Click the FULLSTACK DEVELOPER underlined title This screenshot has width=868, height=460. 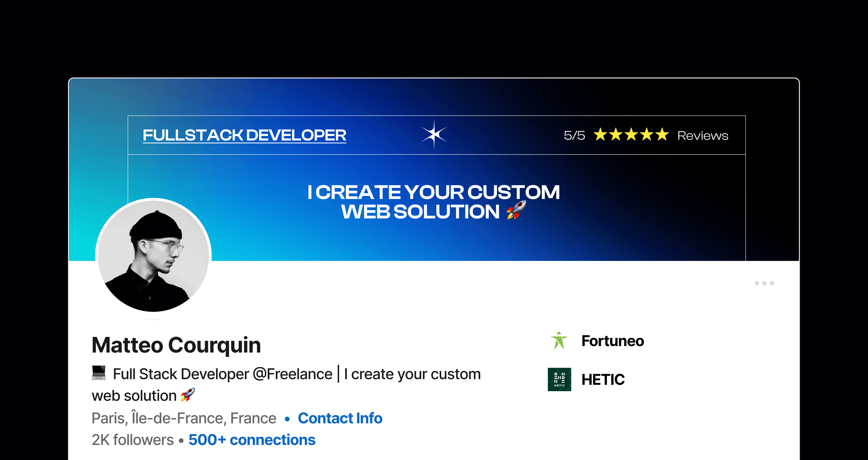pos(244,135)
